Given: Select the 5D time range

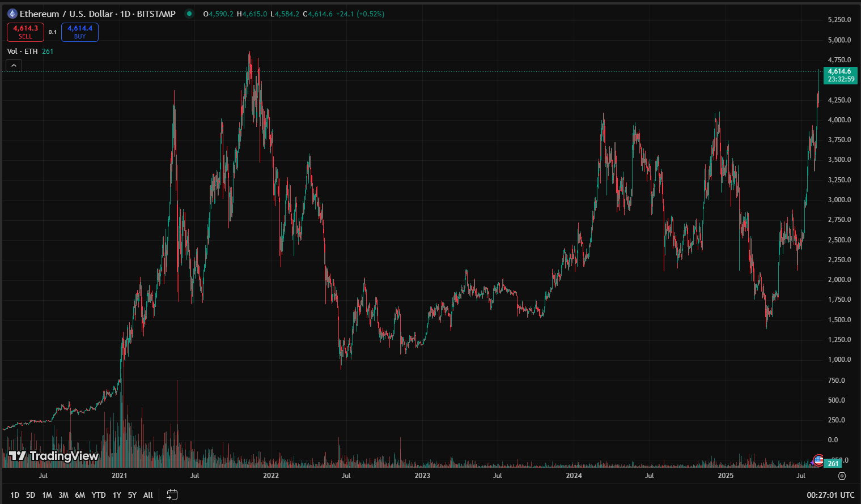Looking at the screenshot, I should (x=31, y=495).
